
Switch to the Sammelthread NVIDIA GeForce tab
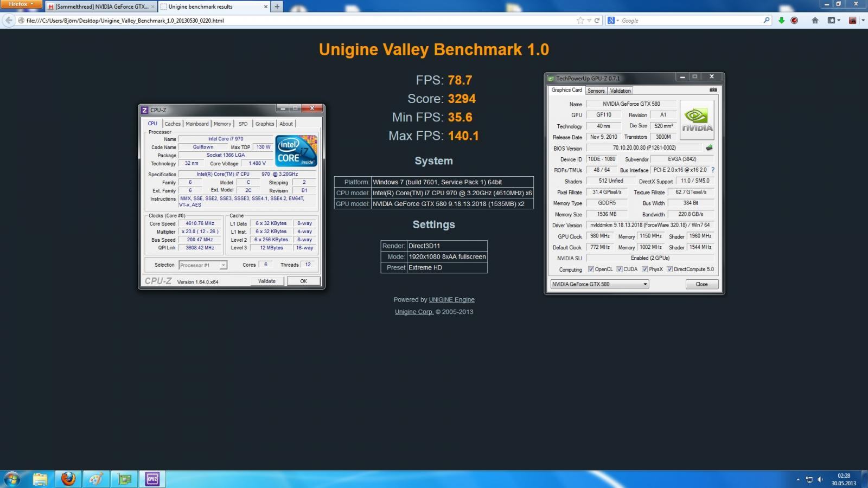[x=101, y=7]
